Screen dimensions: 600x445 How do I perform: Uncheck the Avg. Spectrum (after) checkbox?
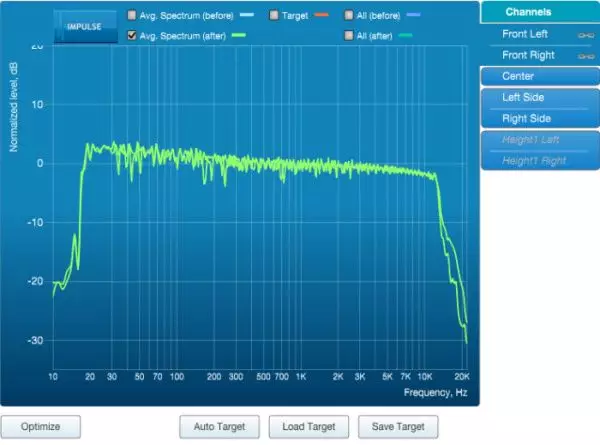(133, 35)
